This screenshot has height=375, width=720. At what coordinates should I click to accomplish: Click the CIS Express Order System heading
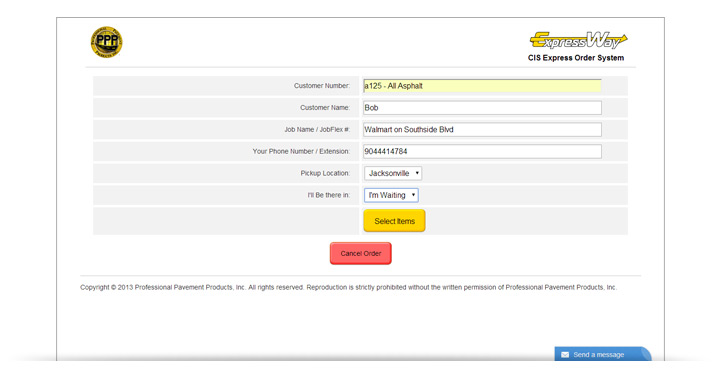click(x=576, y=58)
